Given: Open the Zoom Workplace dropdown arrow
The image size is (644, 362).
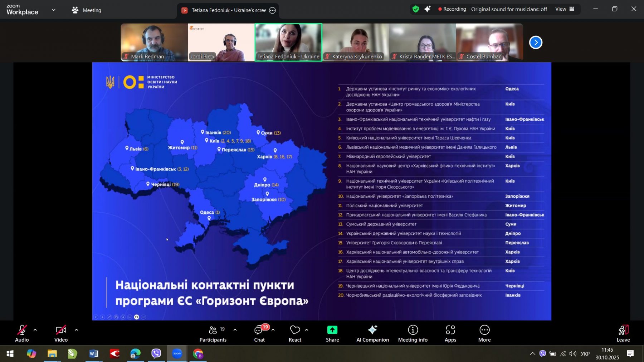Looking at the screenshot, I should click(54, 10).
